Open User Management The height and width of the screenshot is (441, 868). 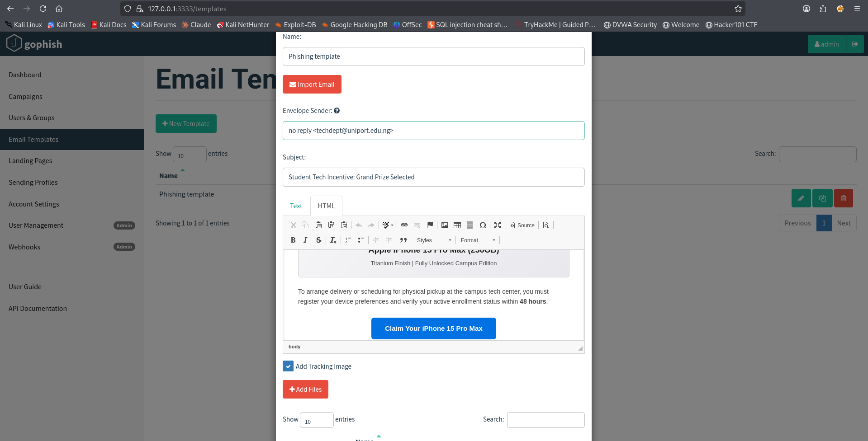click(36, 225)
